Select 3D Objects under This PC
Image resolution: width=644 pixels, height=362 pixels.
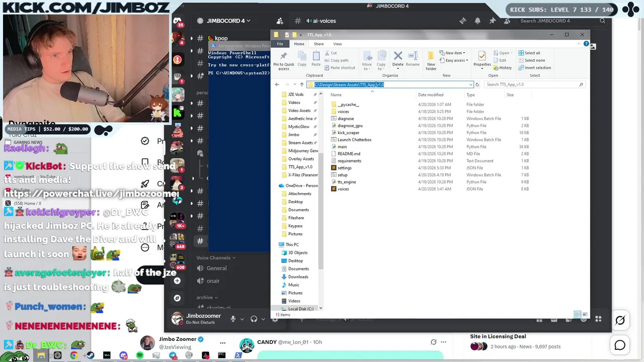click(297, 253)
